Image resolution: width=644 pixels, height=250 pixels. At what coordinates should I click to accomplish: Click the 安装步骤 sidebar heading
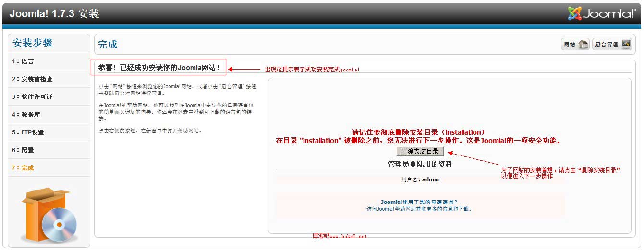(33, 43)
